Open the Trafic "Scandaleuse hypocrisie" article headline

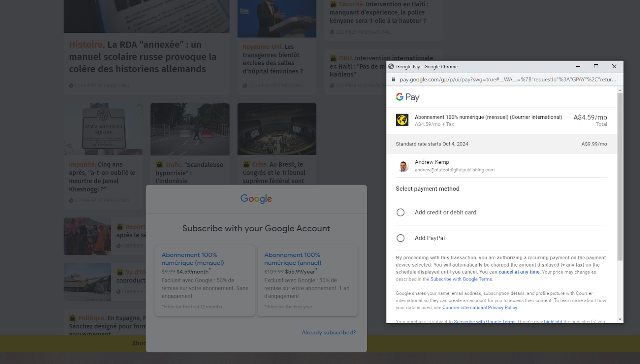click(x=190, y=173)
